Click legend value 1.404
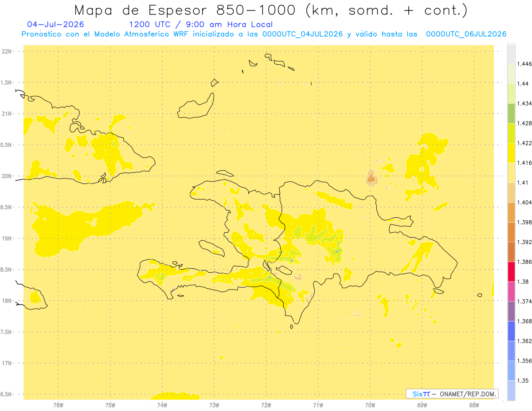This screenshot has height=411, width=532. click(x=525, y=203)
